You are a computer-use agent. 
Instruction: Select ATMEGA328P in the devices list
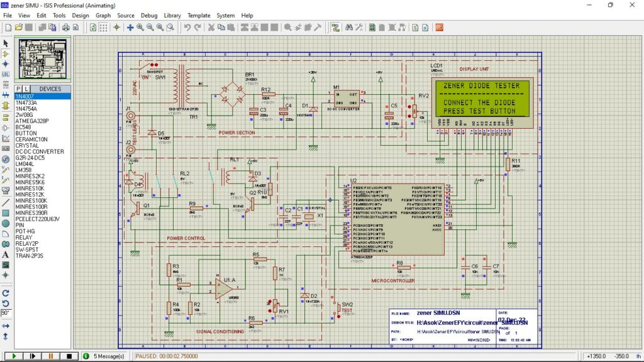(x=31, y=121)
